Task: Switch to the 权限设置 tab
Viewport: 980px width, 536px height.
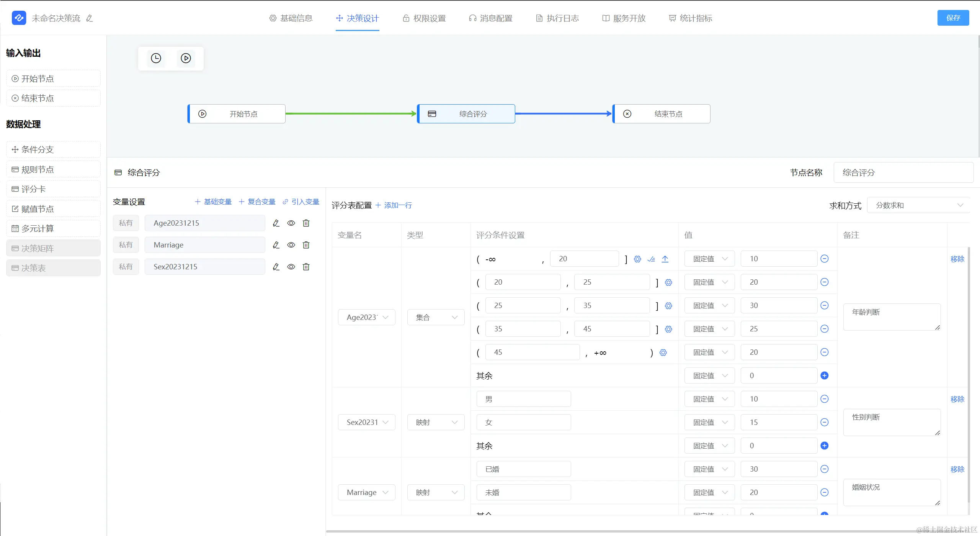Action: 424,18
